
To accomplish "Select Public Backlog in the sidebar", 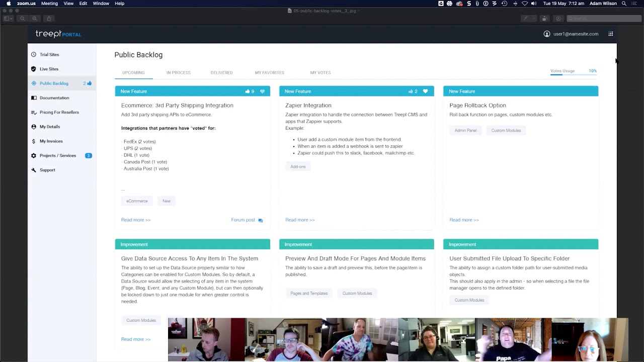I will (54, 83).
